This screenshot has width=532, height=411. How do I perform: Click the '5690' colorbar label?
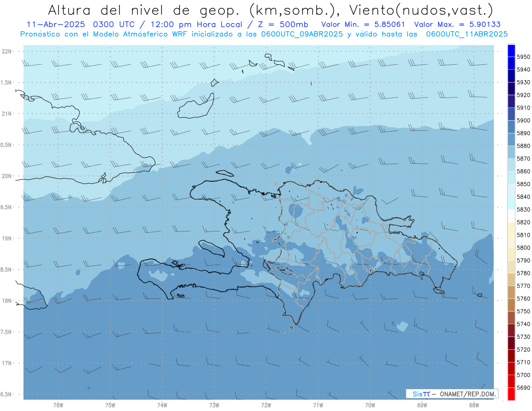coord(524,388)
